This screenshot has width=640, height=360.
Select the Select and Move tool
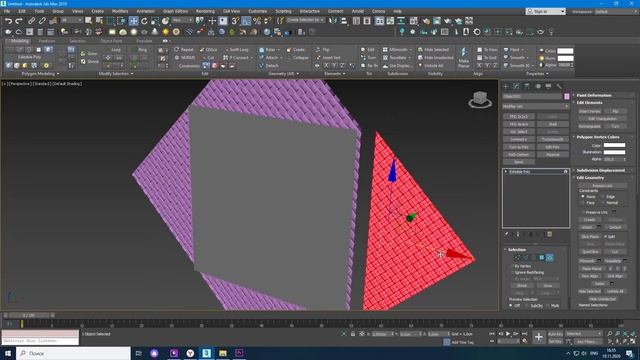coord(133,21)
